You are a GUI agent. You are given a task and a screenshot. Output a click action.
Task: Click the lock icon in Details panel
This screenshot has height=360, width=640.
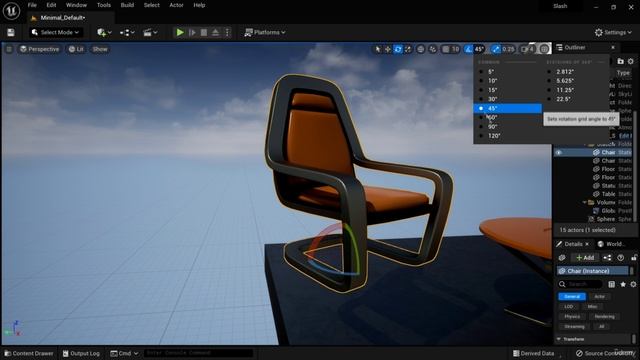(x=633, y=258)
